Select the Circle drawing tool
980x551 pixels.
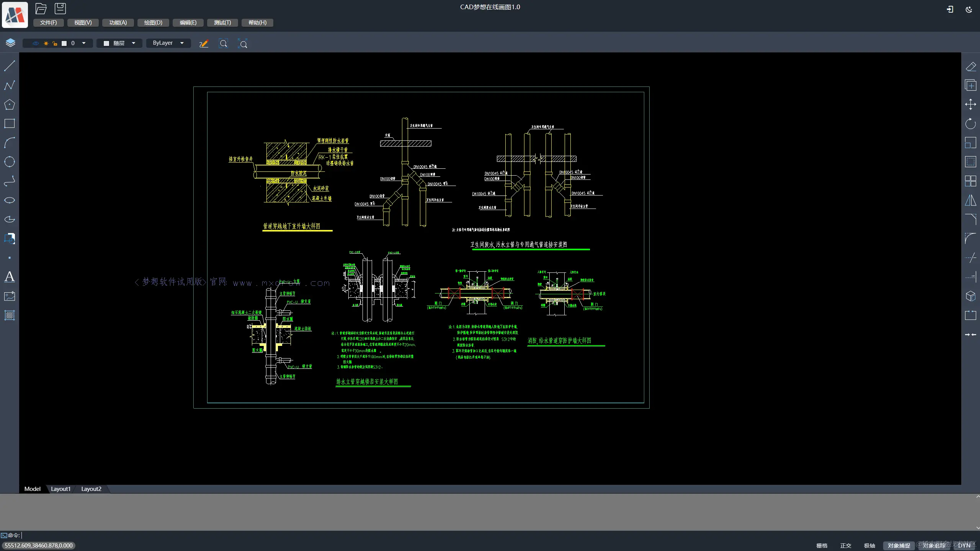point(10,162)
